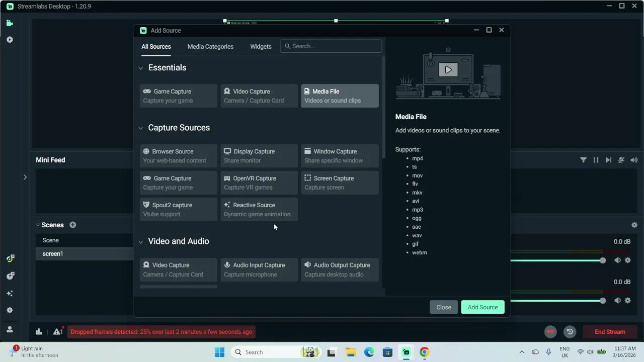Click the Add Source button
The image size is (644, 362).
tap(482, 307)
